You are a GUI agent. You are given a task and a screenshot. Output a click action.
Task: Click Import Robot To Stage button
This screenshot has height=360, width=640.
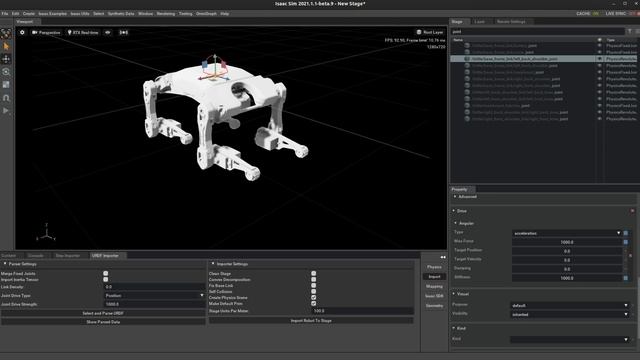[311, 321]
